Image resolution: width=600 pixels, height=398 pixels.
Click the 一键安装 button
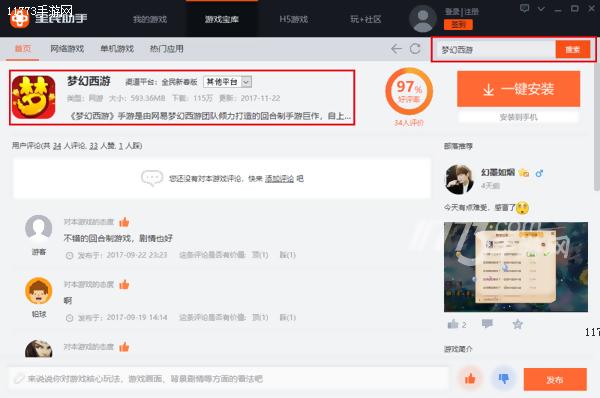tap(518, 89)
